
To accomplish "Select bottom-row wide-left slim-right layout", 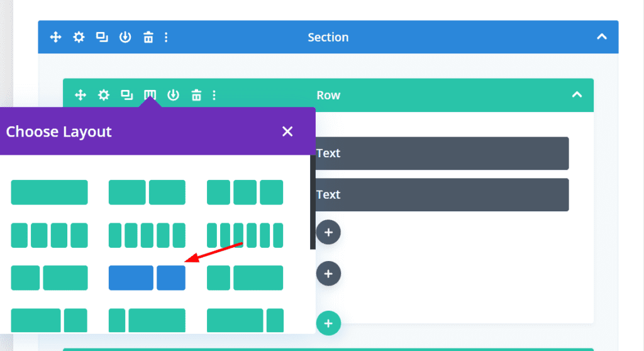I will (x=245, y=320).
